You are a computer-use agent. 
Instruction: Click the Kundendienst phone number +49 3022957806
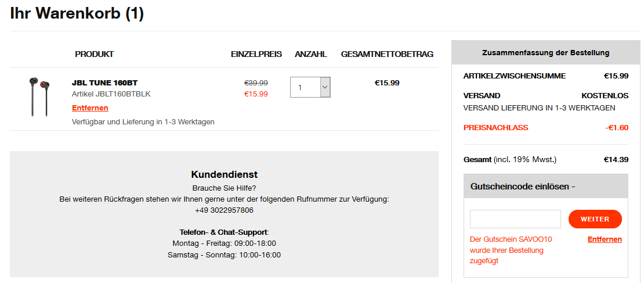pyautogui.click(x=224, y=210)
